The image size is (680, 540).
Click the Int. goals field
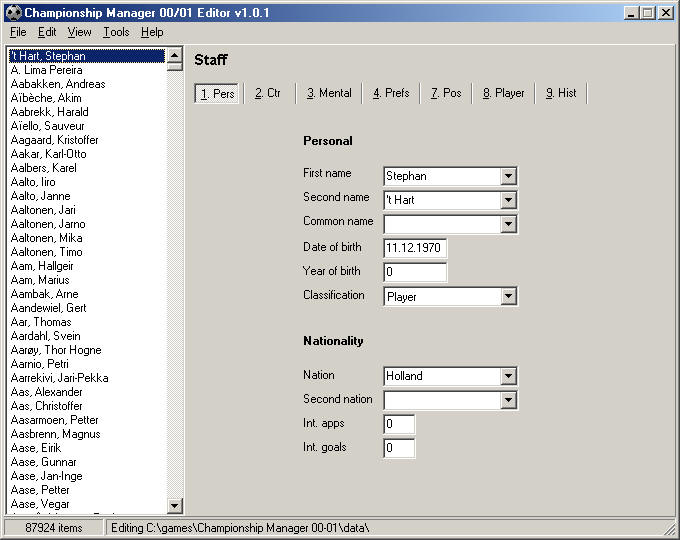pos(399,448)
